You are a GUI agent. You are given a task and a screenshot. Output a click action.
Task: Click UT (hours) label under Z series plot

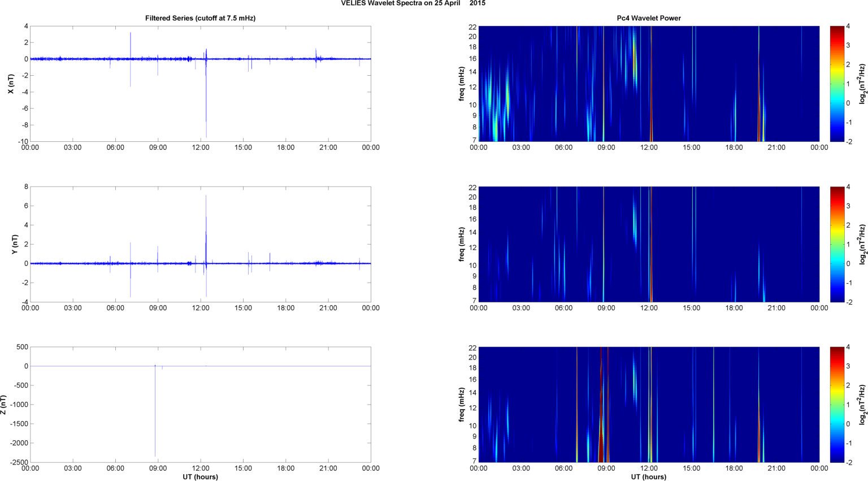point(200,476)
